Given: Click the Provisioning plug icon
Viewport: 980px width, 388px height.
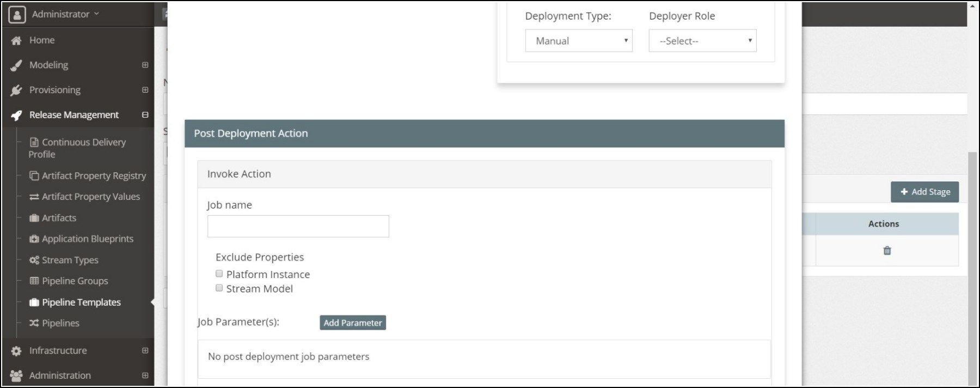Looking at the screenshot, I should 16,90.
